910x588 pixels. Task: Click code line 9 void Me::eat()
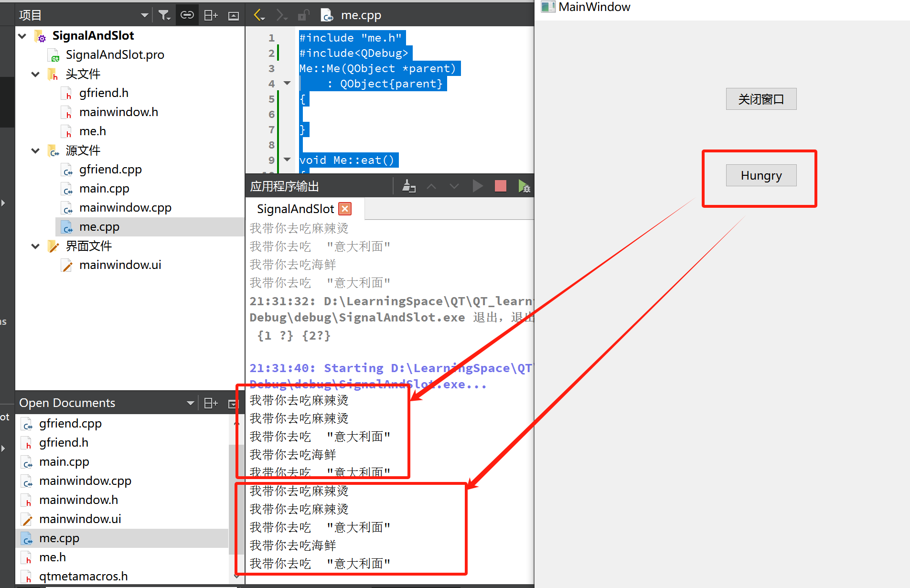tap(347, 160)
